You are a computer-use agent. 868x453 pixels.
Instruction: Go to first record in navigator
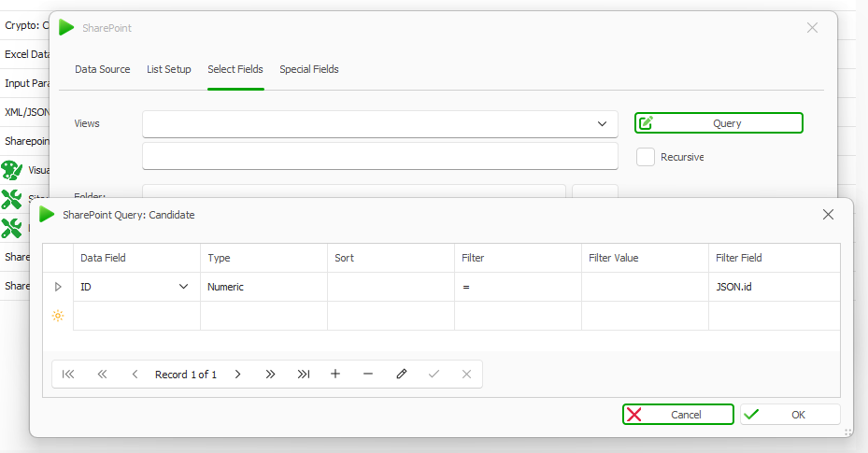[68, 375]
